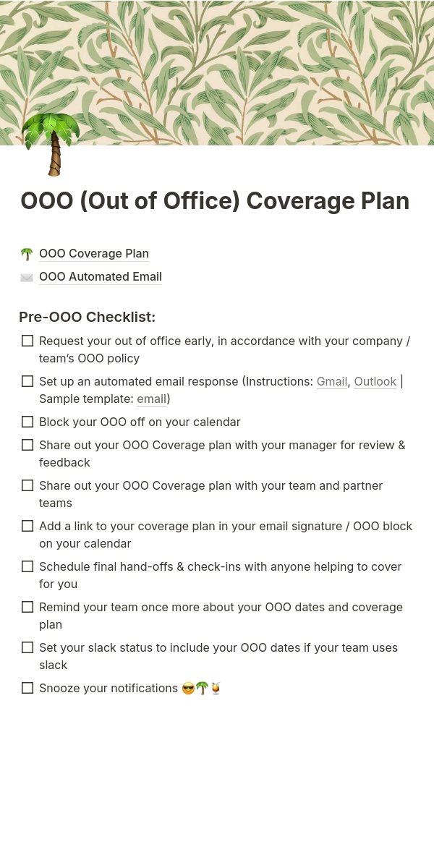The height and width of the screenshot is (868, 434).
Task: Tick the 'Snooze your notifications' checkbox
Action: [x=27, y=688]
